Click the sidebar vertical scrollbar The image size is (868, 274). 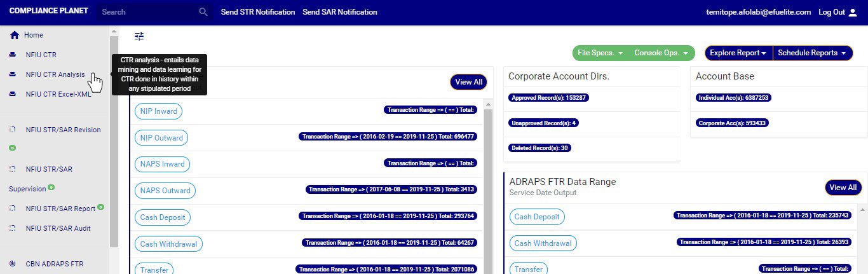[x=114, y=140]
